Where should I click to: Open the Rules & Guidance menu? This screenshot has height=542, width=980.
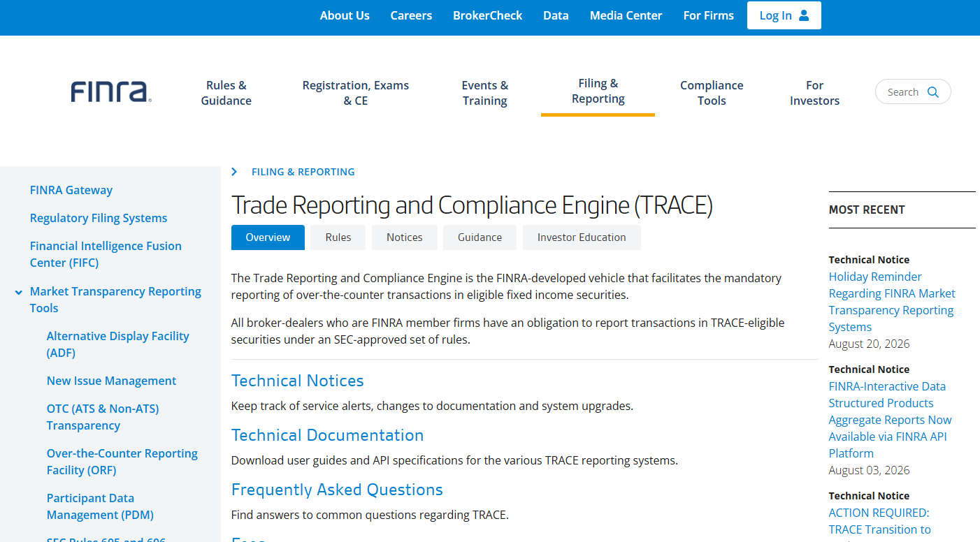[226, 93]
